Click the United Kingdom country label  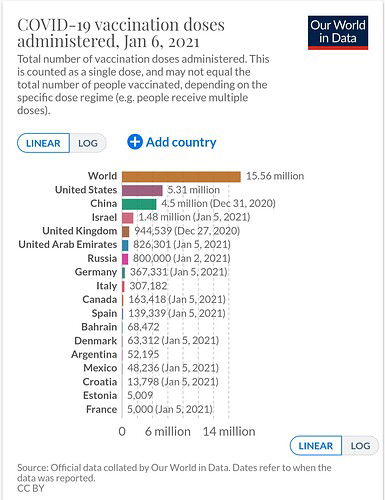coord(80,231)
